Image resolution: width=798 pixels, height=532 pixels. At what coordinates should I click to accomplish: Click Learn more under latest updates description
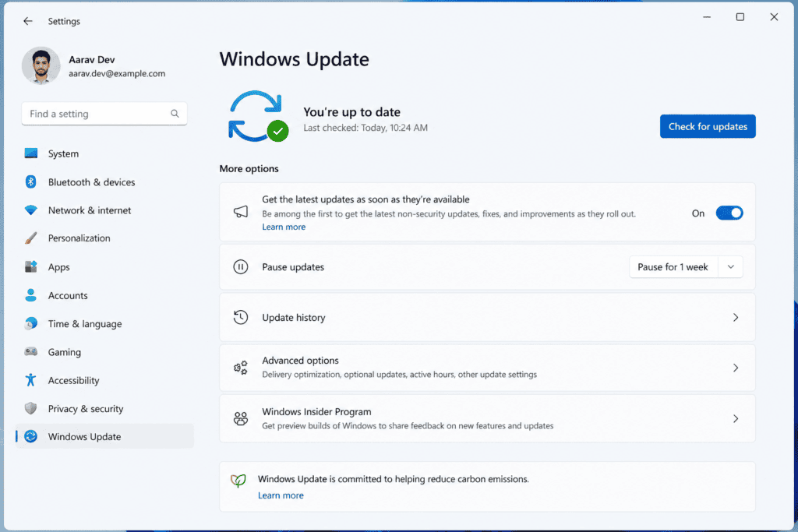(x=284, y=227)
